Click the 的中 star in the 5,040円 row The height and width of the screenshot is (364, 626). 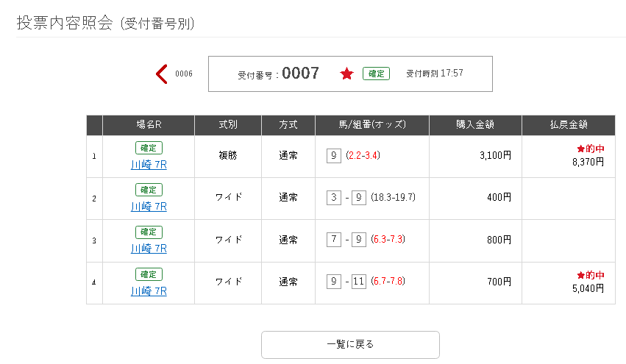[581, 275]
